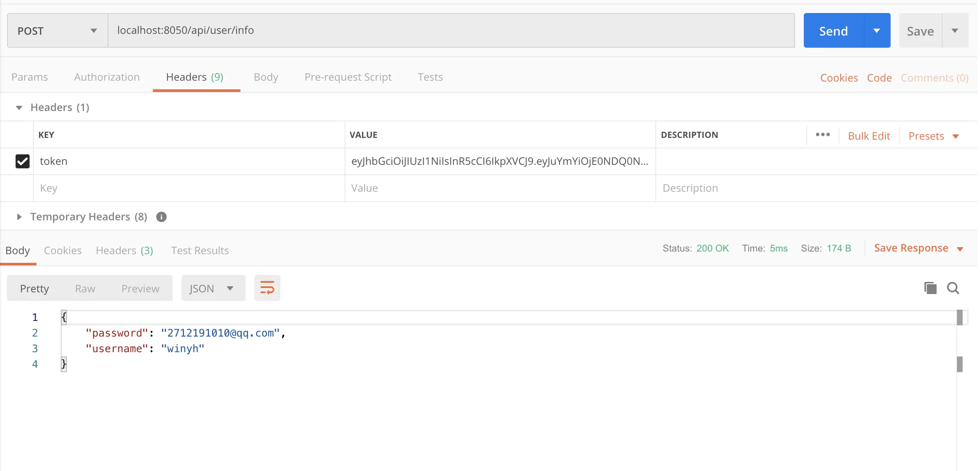Expand the Temporary Headers section
The width and height of the screenshot is (980, 471).
(19, 217)
